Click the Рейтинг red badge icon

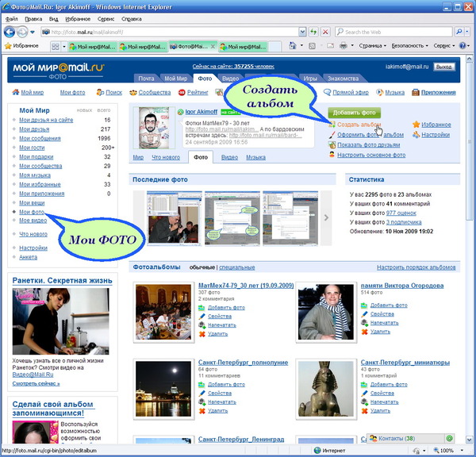(182, 92)
